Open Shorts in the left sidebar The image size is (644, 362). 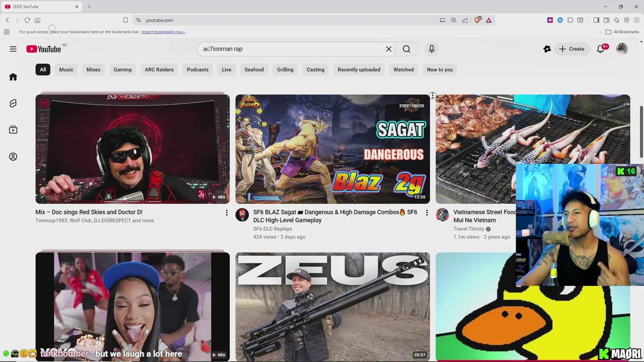coord(13,103)
